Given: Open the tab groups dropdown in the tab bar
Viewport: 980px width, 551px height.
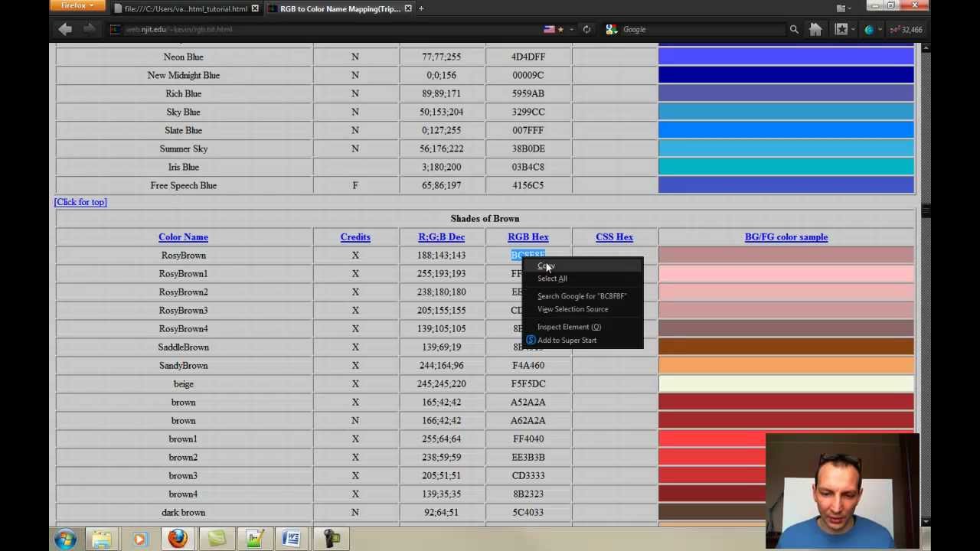Looking at the screenshot, I should (x=841, y=8).
